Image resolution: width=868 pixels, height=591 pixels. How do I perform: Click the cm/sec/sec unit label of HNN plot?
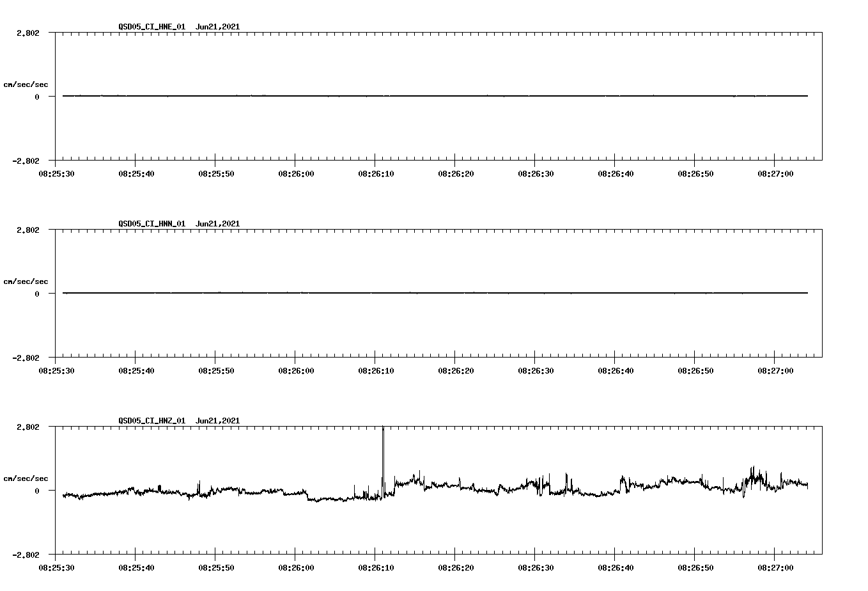point(26,281)
